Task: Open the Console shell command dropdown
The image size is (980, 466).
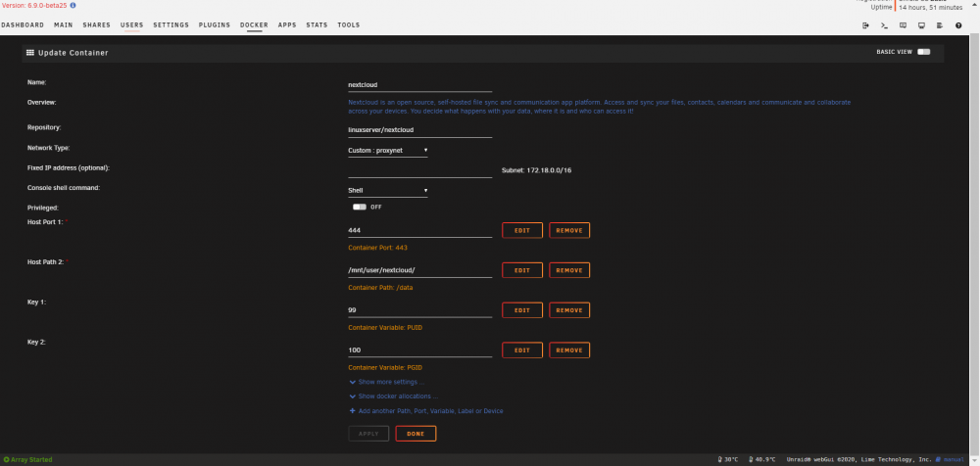Action: (387, 191)
